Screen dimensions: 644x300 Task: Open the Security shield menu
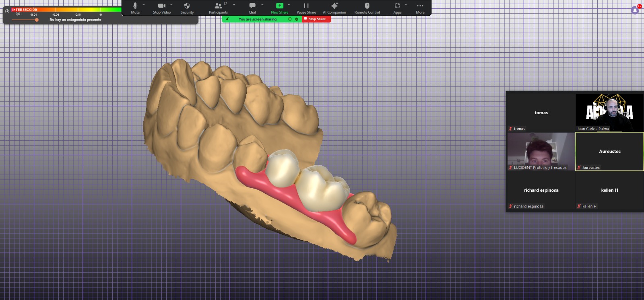point(187,8)
